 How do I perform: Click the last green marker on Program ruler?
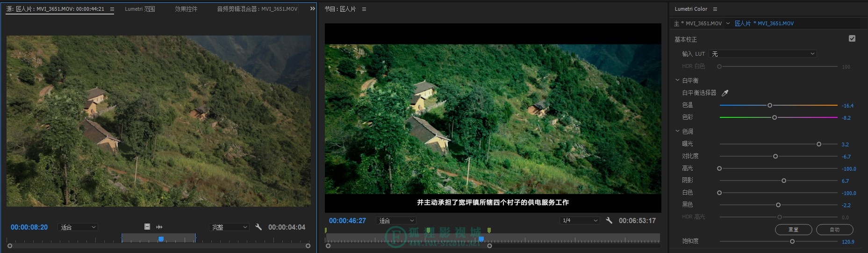point(489,230)
